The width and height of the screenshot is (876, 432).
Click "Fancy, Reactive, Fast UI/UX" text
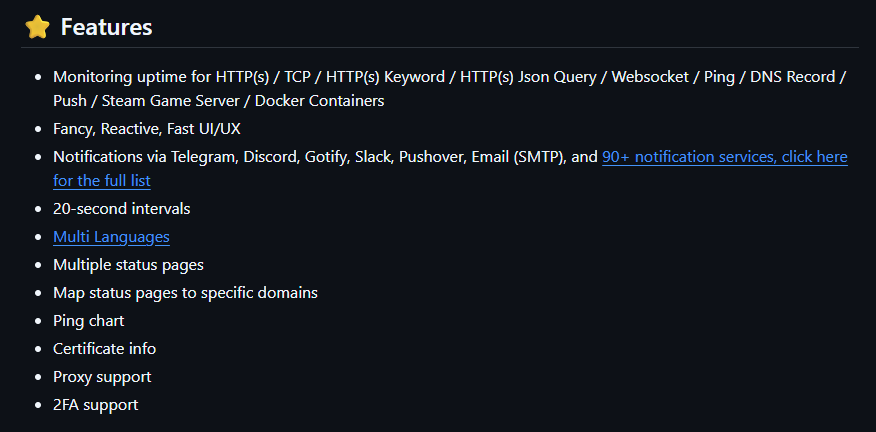[146, 129]
